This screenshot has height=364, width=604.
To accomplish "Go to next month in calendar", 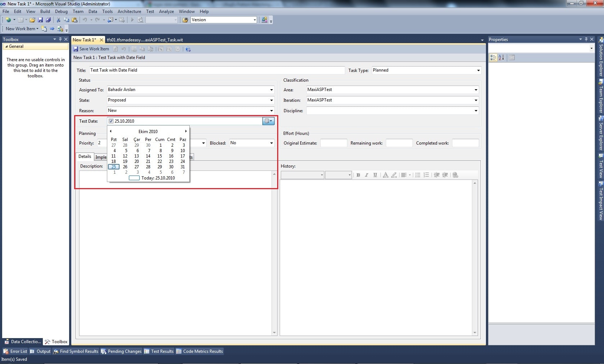I will click(x=186, y=131).
